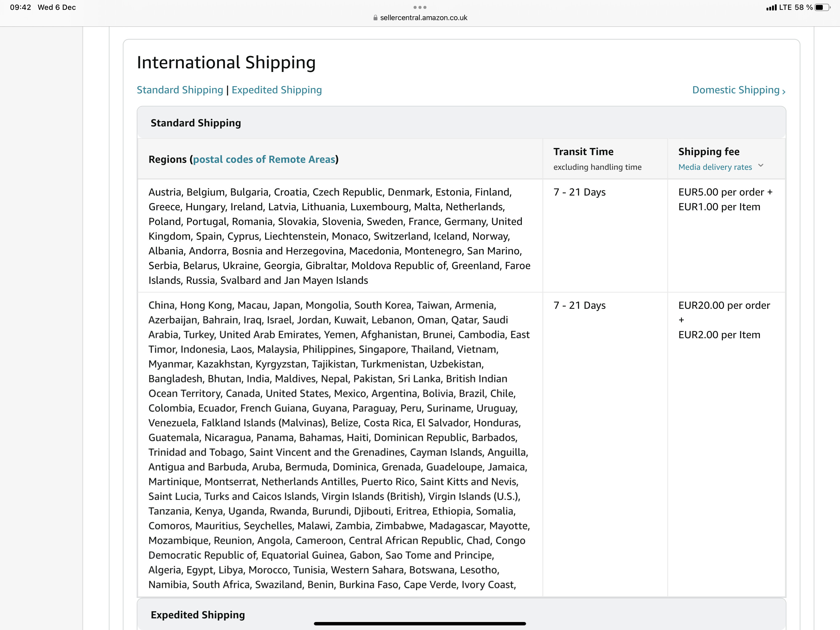Tap the 09:42 clock in status bar

[21, 7]
